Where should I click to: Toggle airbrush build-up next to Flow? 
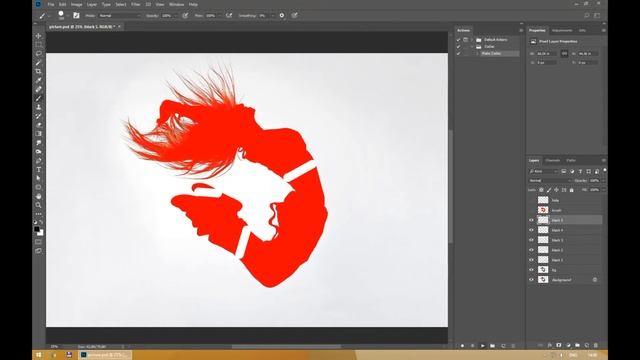pos(229,16)
